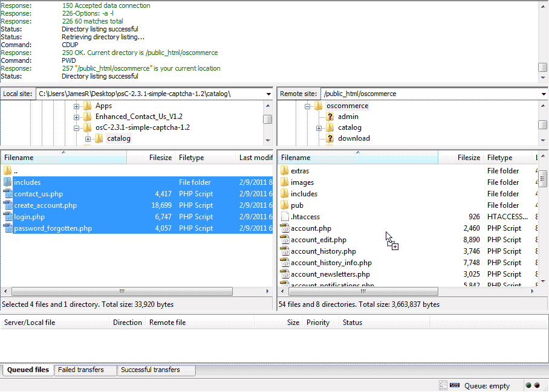Expand the remote catalog folder node
Viewport: 549px width, 392px height.
tap(319, 128)
